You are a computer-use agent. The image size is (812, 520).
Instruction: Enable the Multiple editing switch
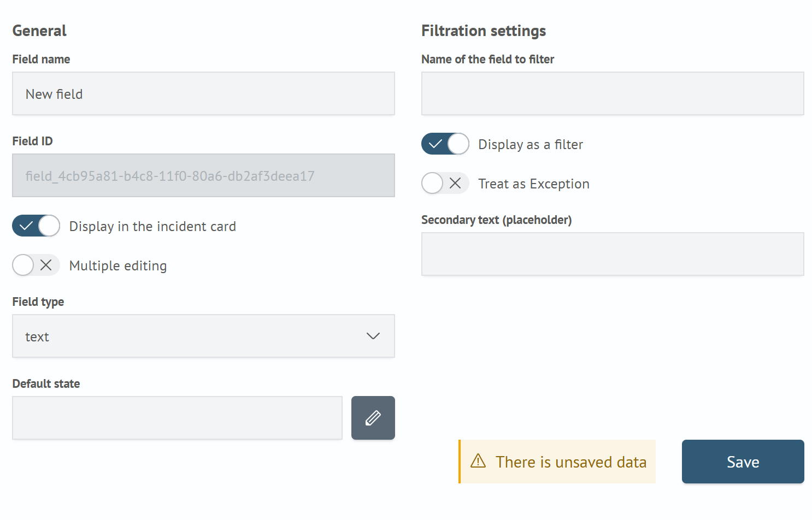36,265
